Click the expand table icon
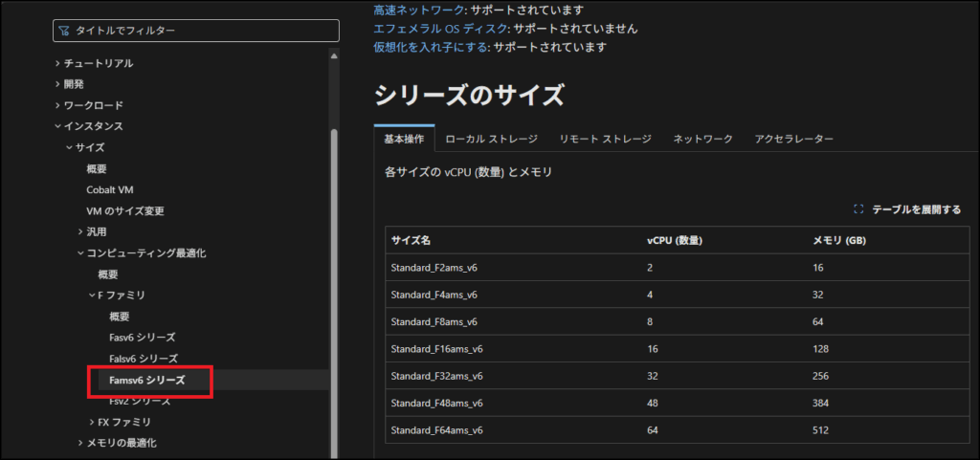 pos(858,209)
